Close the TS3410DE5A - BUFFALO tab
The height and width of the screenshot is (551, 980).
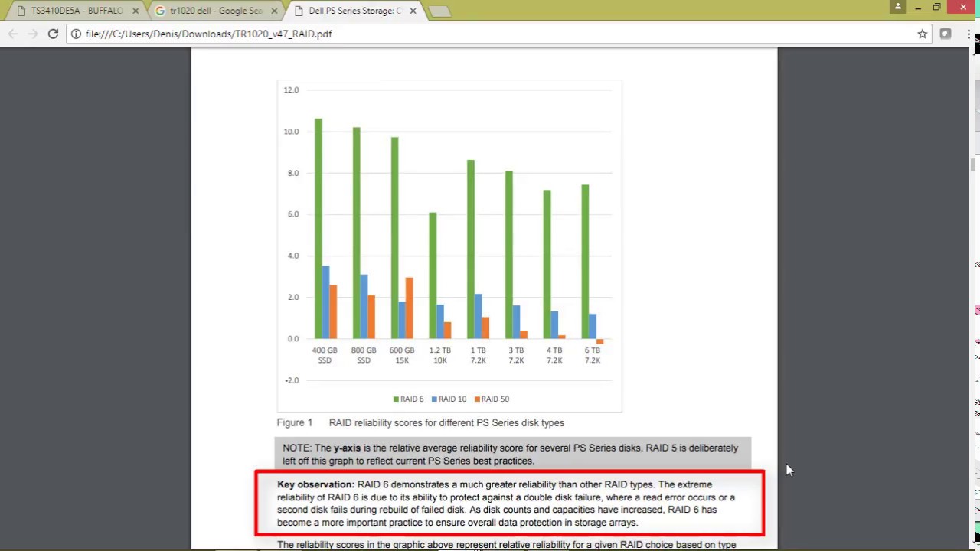[x=136, y=11]
